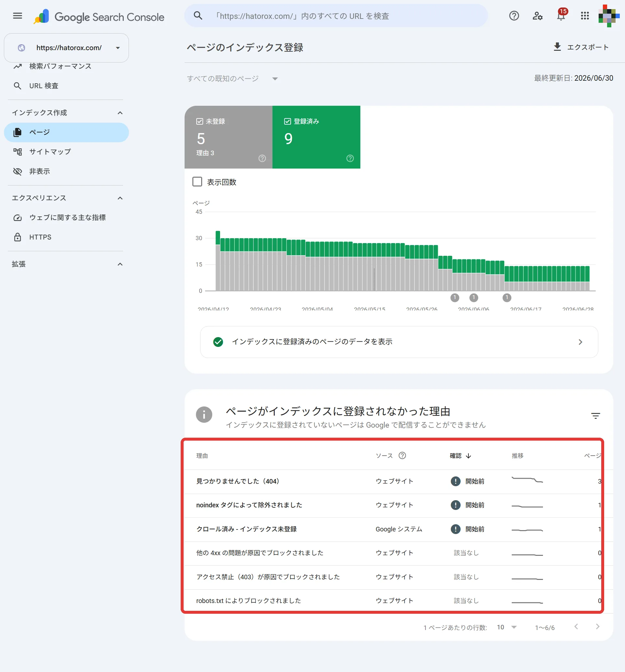Select ページ in sidebar

coord(66,132)
